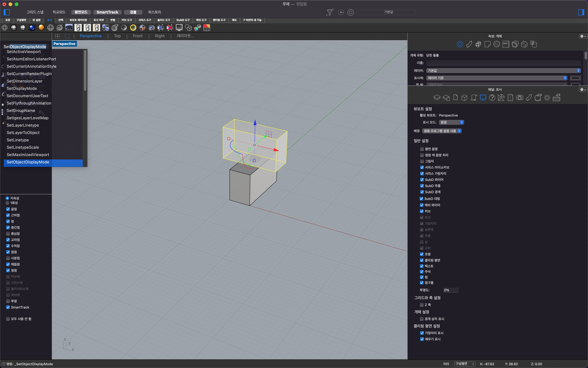Click the 이름 name input field
Viewport: 588px width, 368px height.
pos(503,63)
